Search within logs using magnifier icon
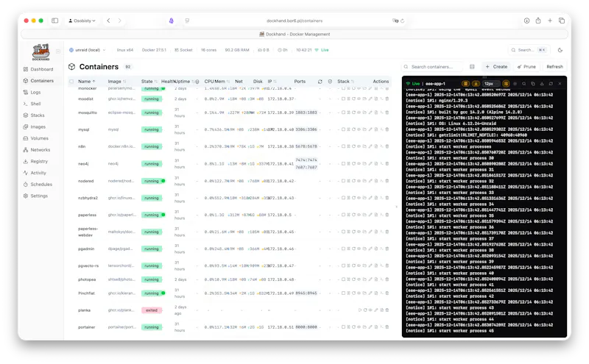The image size is (589, 364). tap(524, 84)
